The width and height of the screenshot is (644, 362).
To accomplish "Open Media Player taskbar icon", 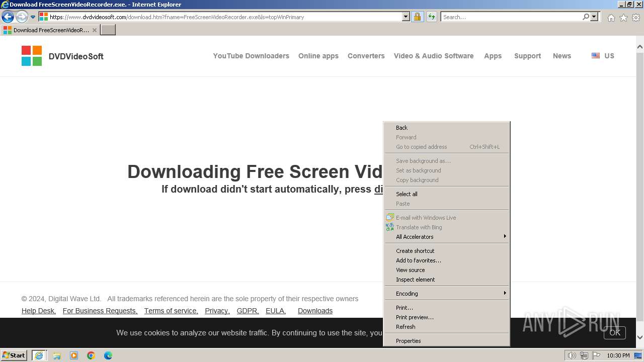I will click(x=74, y=355).
